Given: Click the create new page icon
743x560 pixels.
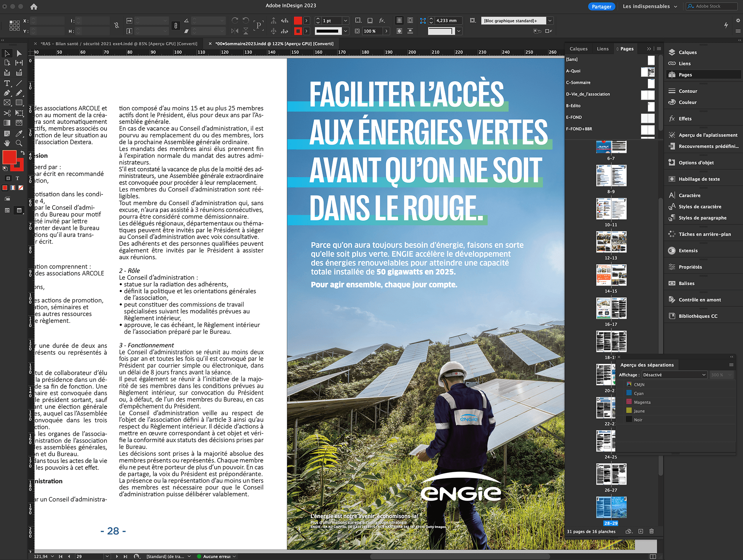Looking at the screenshot, I should pyautogui.click(x=641, y=531).
